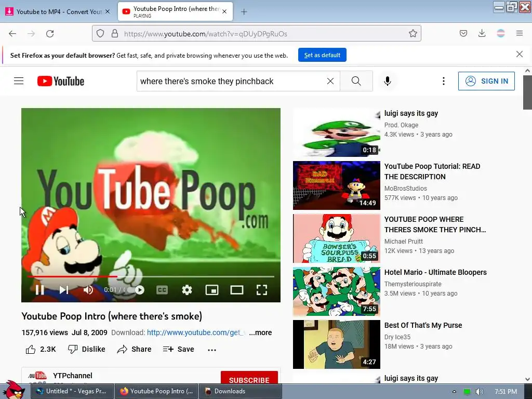View site security padlock info

coord(115,33)
